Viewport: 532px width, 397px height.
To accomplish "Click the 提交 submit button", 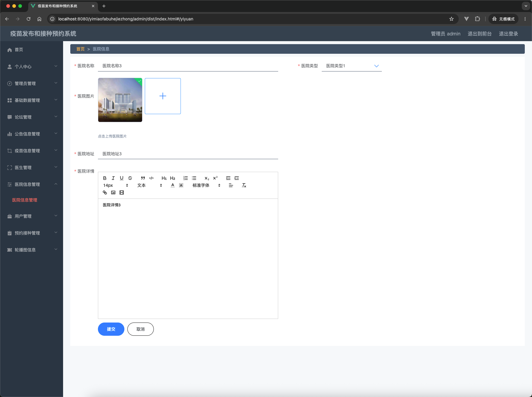I will pos(111,329).
